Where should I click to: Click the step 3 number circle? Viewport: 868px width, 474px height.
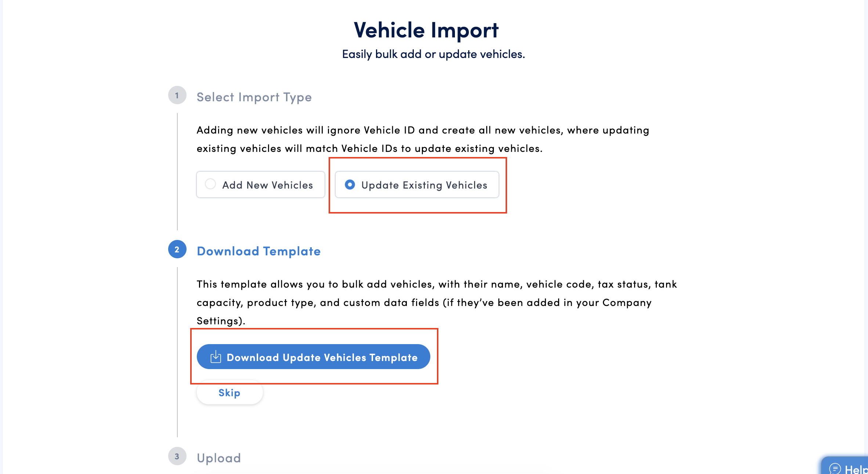(x=177, y=456)
